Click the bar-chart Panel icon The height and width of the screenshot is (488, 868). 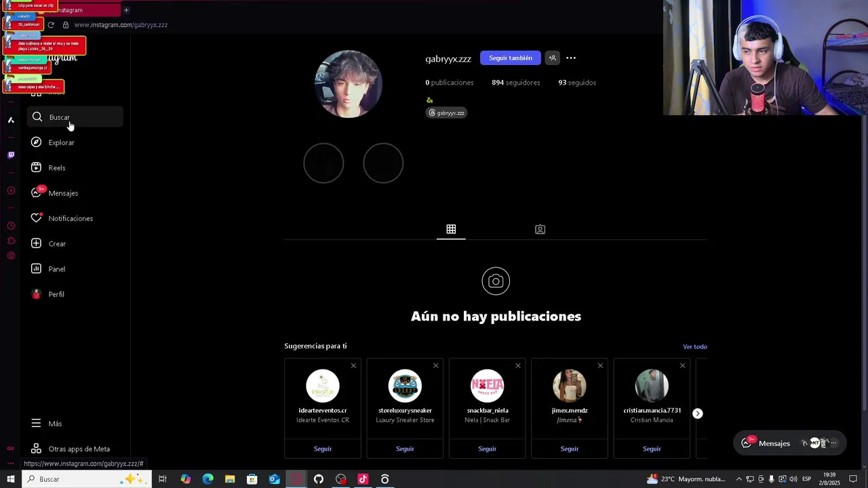37,269
